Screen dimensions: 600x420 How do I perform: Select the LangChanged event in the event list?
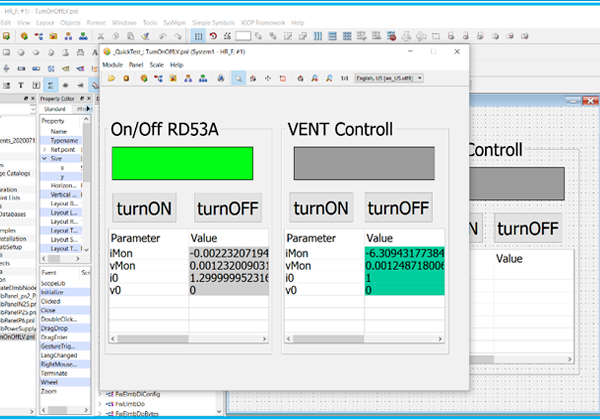pyautogui.click(x=65, y=355)
